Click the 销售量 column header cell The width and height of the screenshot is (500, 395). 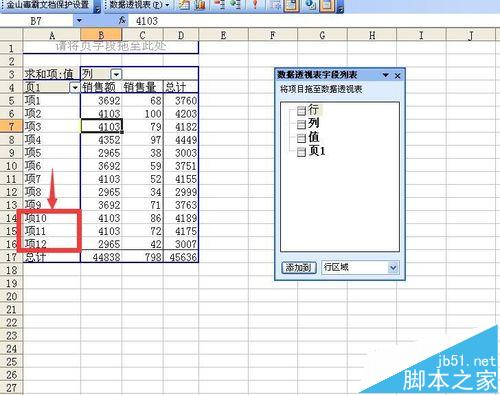142,87
